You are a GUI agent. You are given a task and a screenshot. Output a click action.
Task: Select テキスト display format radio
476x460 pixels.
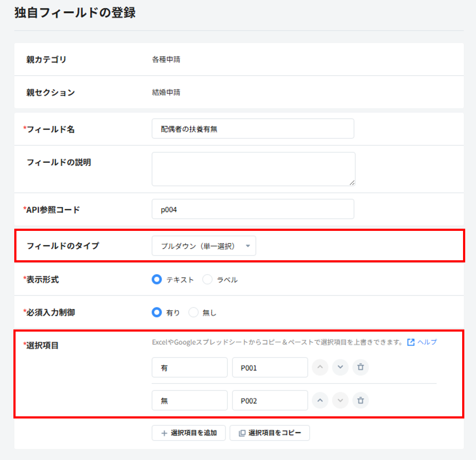157,280
